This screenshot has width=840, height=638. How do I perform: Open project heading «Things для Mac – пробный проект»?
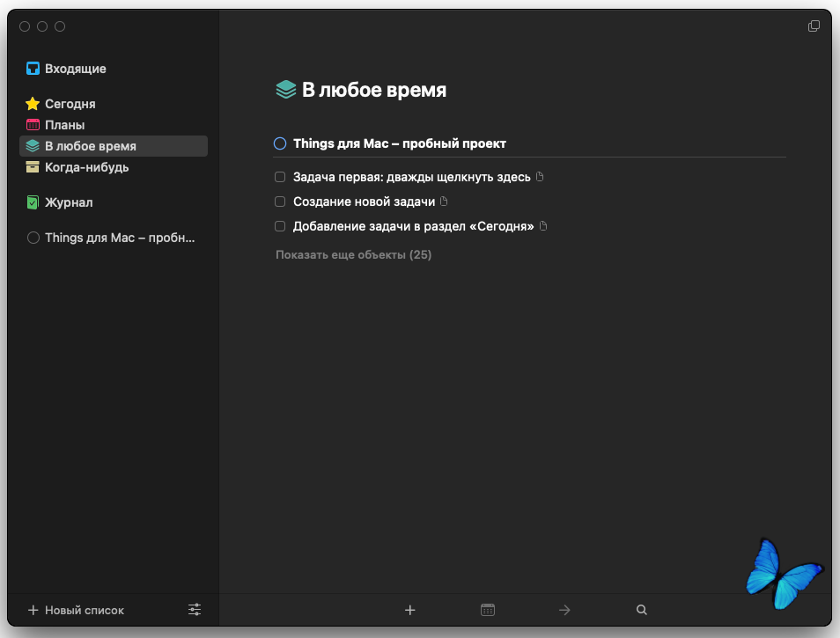[x=400, y=143]
